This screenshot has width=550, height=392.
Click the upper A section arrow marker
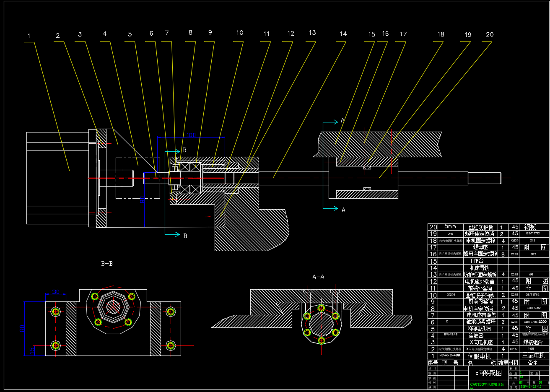342,121
